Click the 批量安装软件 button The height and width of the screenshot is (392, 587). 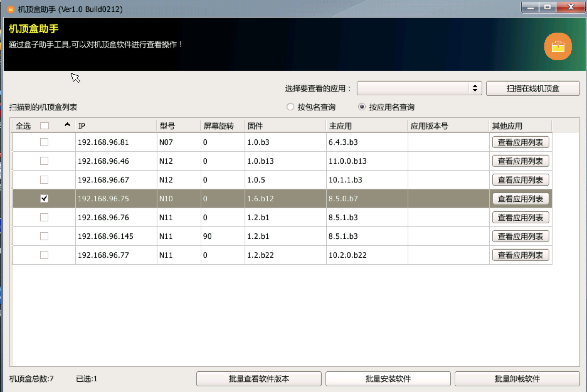[388, 379]
